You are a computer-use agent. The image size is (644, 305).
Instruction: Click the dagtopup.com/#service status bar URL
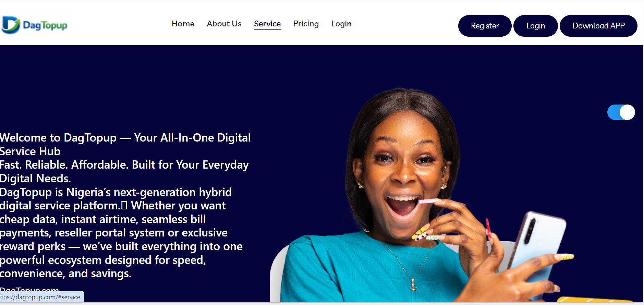(x=41, y=297)
